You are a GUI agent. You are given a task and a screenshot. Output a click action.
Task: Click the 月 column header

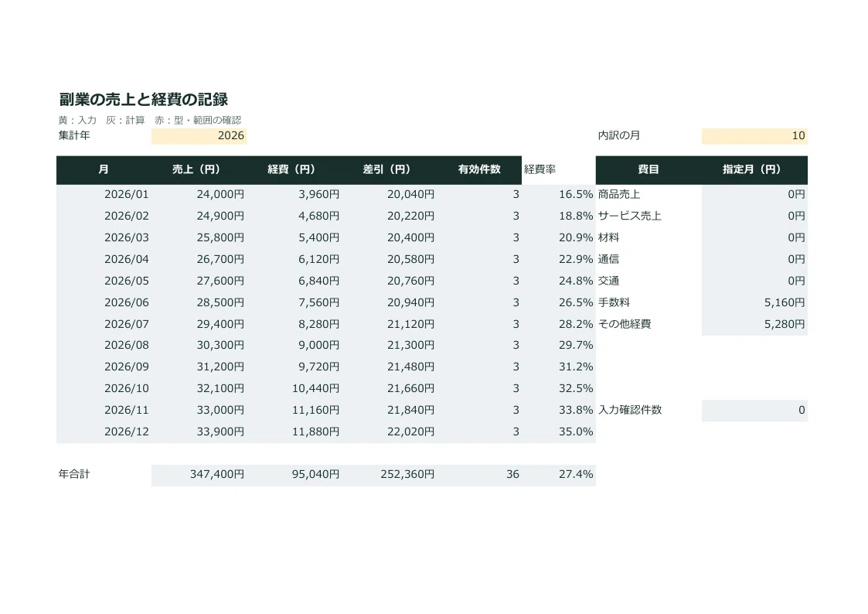pos(104,170)
